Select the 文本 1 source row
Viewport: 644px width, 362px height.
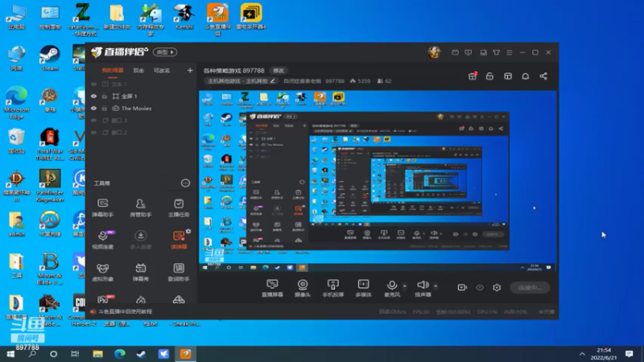[x=142, y=84]
